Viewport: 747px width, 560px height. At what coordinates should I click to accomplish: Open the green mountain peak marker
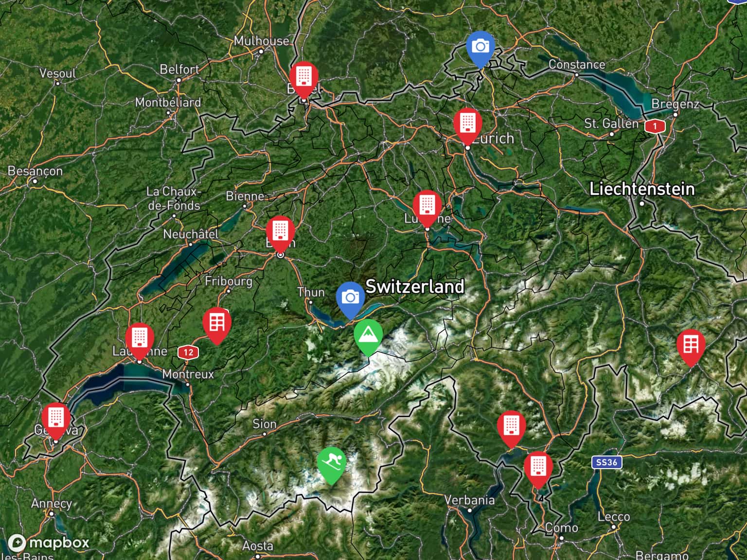point(368,336)
